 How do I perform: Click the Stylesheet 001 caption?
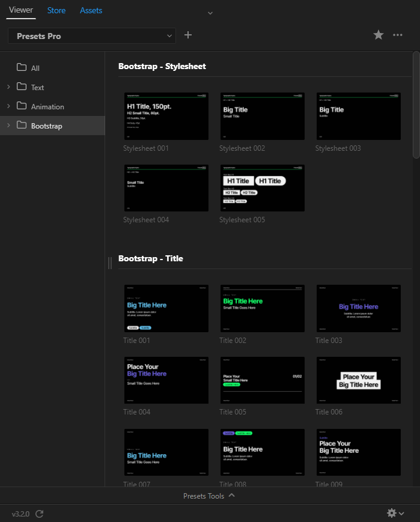[x=146, y=148]
